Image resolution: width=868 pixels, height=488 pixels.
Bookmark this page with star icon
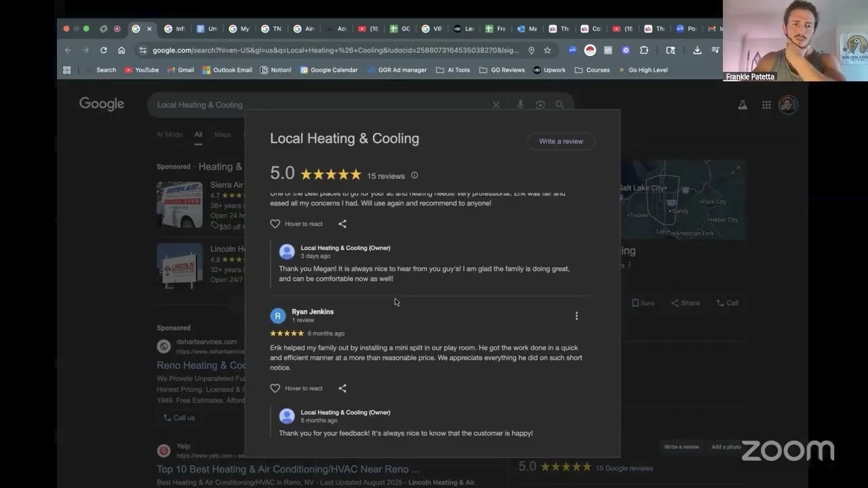coord(547,50)
